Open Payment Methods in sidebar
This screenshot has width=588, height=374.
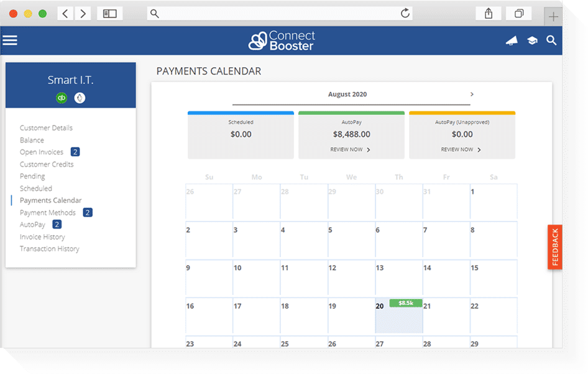(48, 213)
